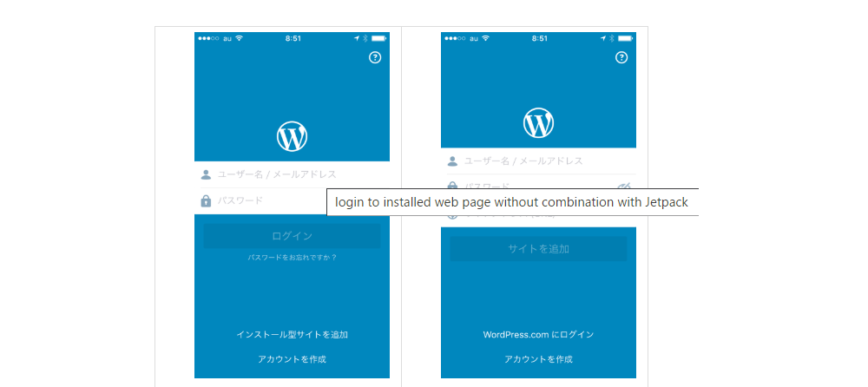Viewport: 868px width, 387px height.
Task: Click the Wi-Fi icon on the ログイン screen
Action: click(240, 38)
